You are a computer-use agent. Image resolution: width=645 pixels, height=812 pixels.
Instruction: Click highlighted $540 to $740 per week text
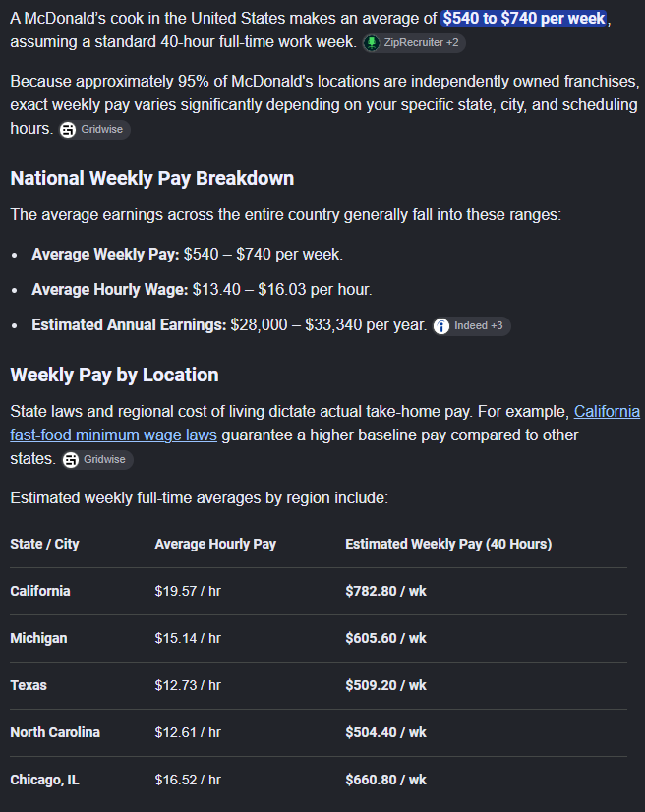(x=524, y=19)
